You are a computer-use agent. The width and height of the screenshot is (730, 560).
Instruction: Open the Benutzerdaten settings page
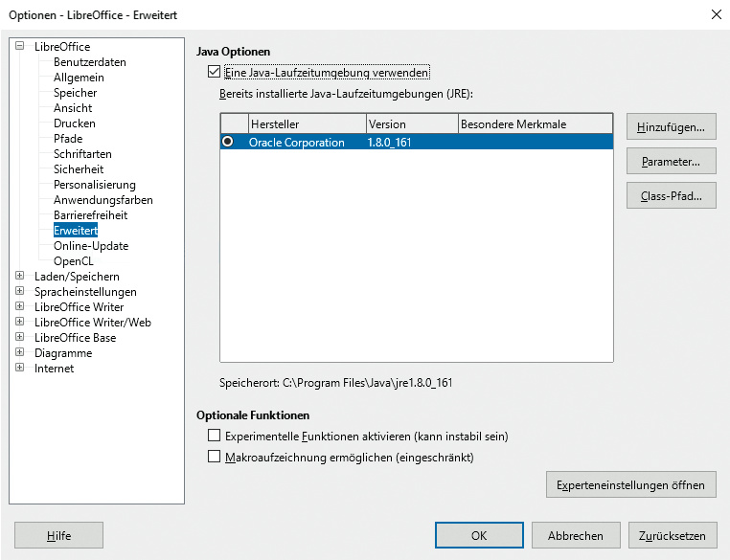90,62
